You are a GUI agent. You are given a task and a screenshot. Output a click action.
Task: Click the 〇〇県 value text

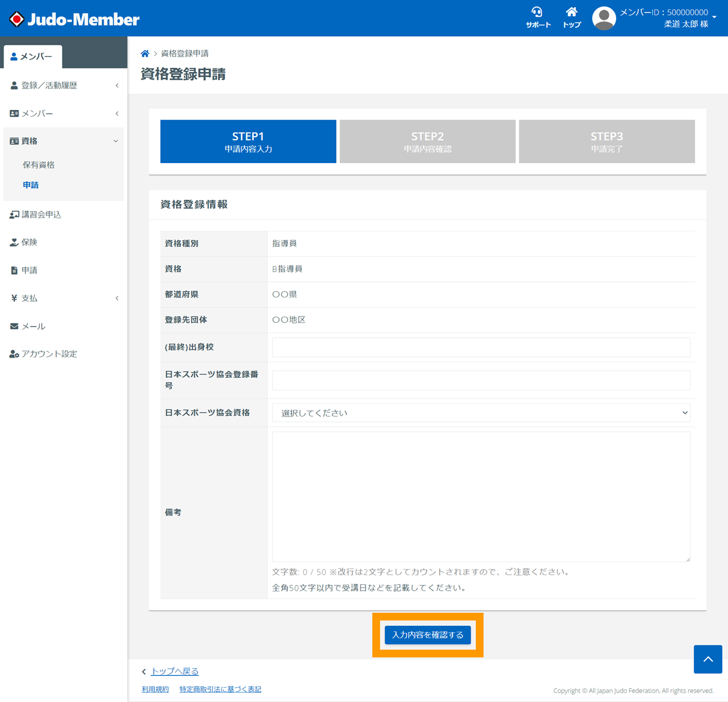(285, 294)
